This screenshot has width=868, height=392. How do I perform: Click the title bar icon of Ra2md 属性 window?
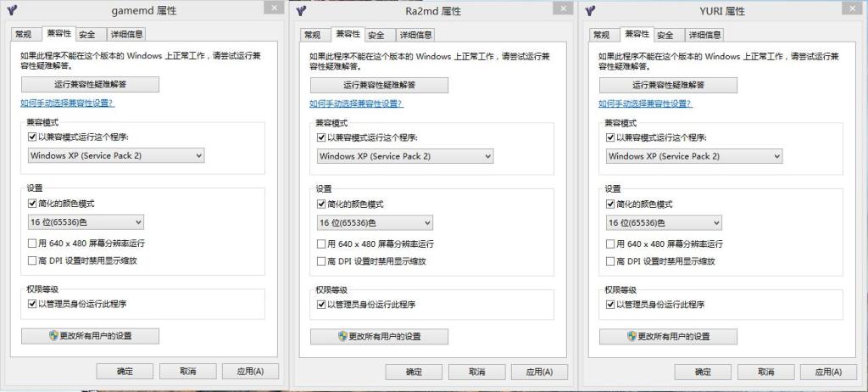click(x=302, y=10)
